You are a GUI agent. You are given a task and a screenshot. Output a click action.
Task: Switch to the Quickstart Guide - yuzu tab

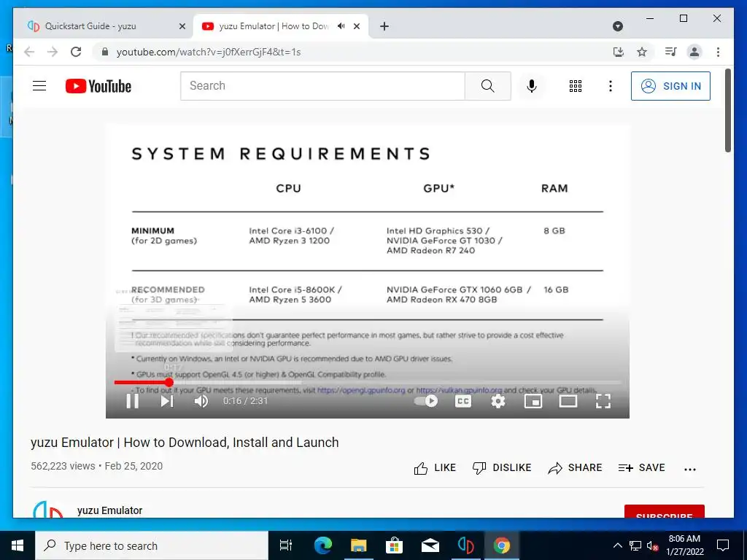90,26
